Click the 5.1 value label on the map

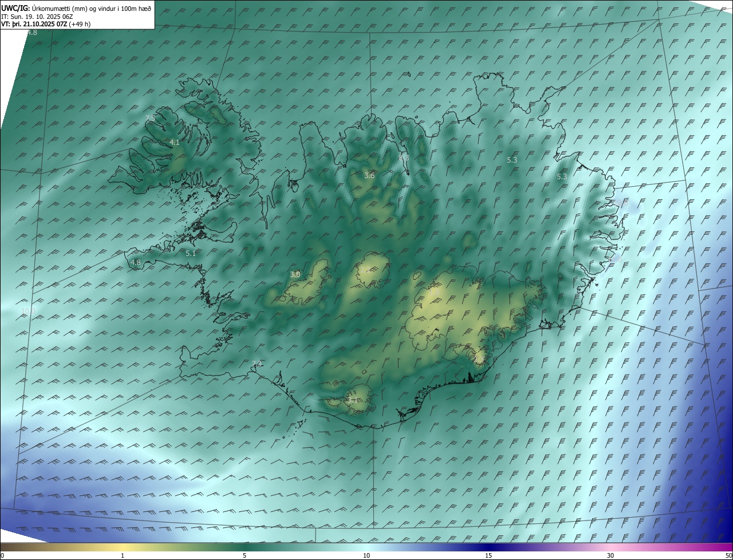click(191, 253)
